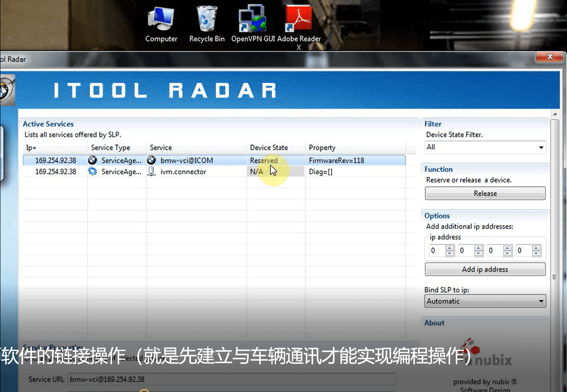Click BMW service type icon in first row
567x392 pixels.
(93, 160)
